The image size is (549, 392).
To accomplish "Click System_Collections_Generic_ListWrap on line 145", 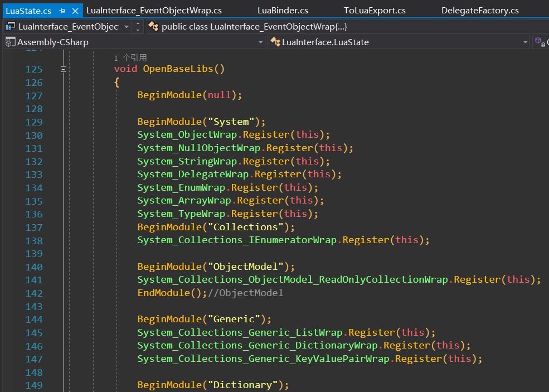I will pos(240,332).
